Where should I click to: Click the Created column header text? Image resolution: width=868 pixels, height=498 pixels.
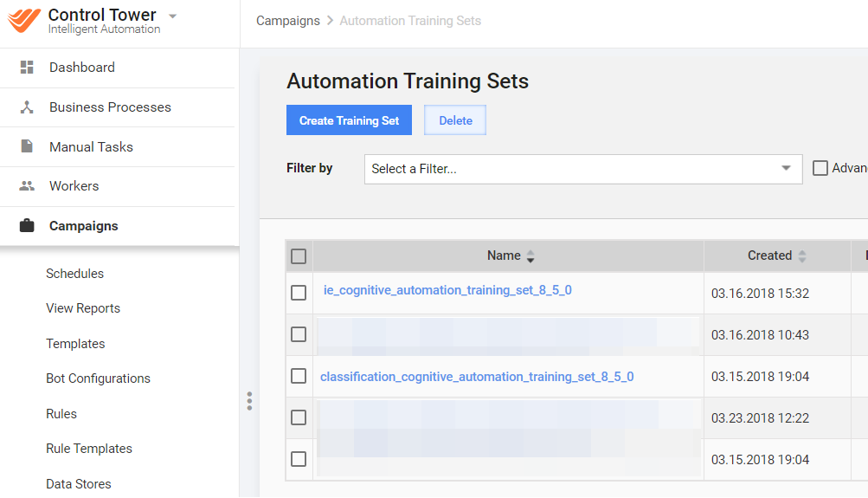(x=769, y=255)
